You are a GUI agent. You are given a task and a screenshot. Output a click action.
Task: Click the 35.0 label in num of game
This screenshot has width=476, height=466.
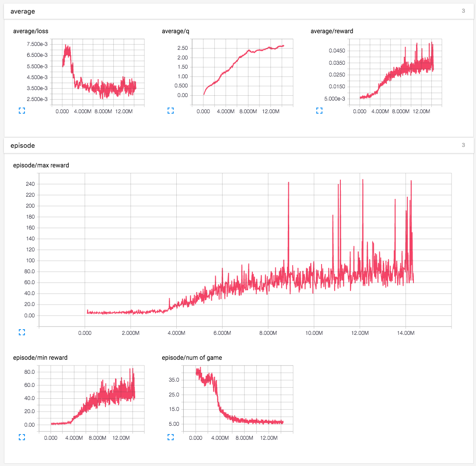click(174, 380)
